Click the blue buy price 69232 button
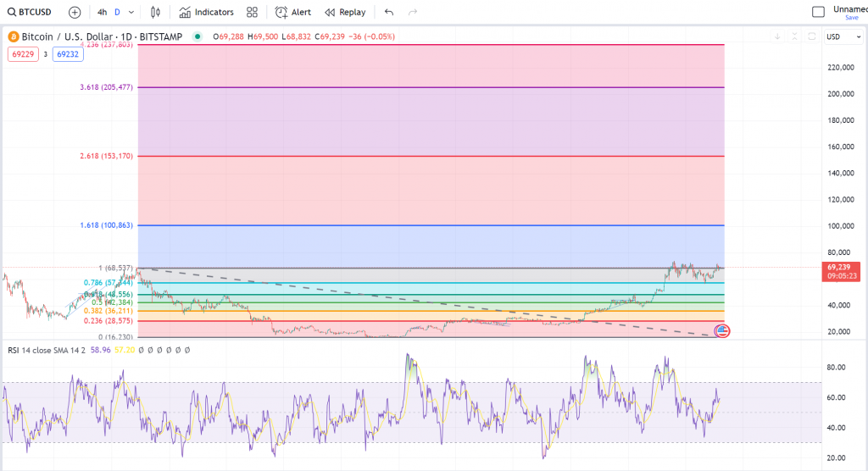 pos(66,53)
